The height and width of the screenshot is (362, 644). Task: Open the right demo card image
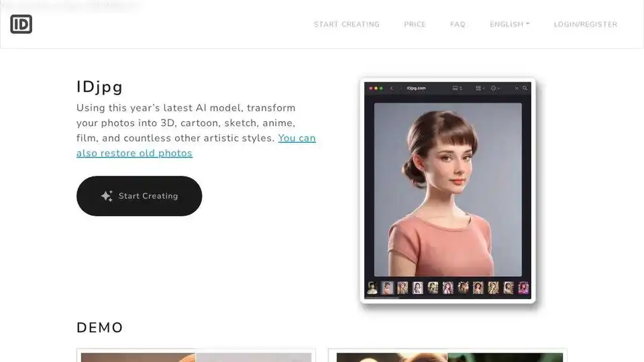coord(449,357)
